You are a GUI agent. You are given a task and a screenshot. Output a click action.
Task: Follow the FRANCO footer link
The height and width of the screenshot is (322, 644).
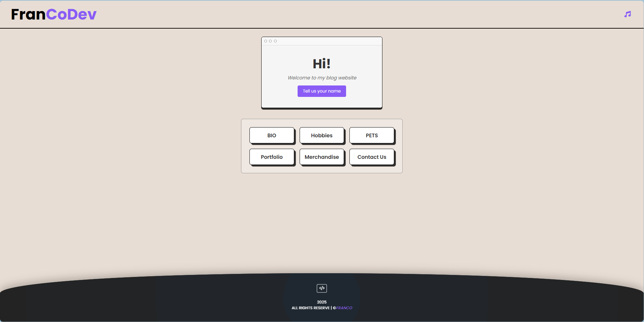[344, 308]
